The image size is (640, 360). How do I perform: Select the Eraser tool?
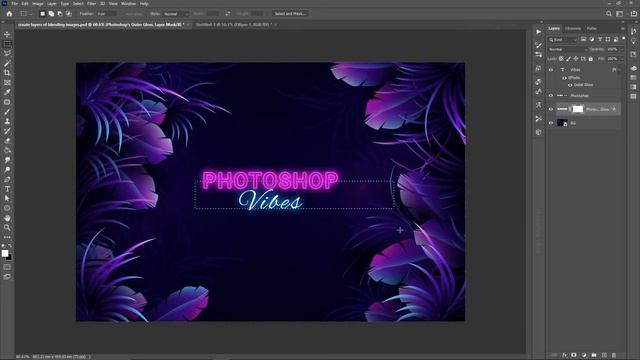point(7,141)
